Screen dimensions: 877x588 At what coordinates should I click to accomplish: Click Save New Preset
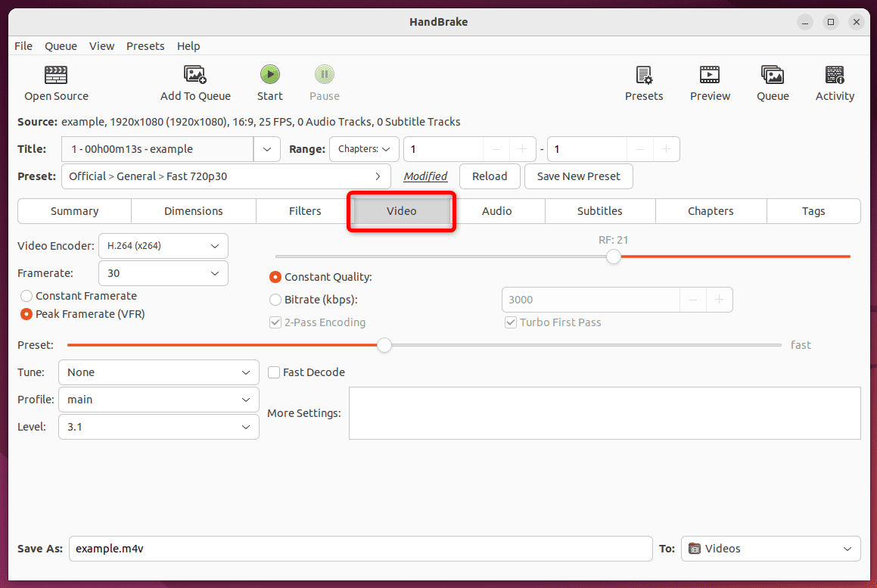[578, 176]
